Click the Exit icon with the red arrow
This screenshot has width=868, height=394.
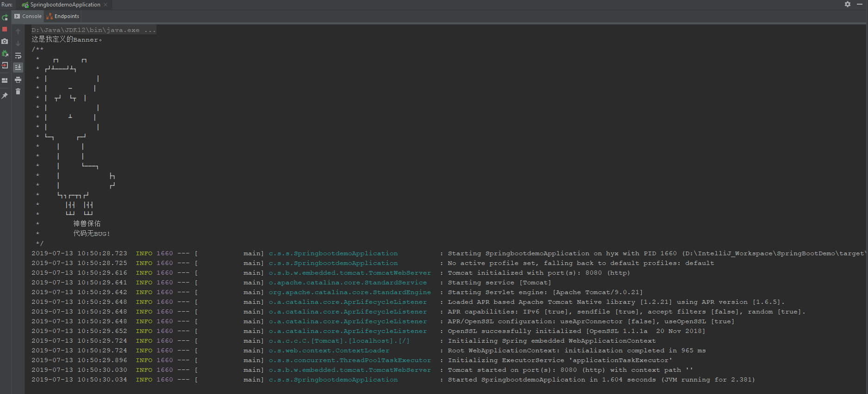point(5,65)
